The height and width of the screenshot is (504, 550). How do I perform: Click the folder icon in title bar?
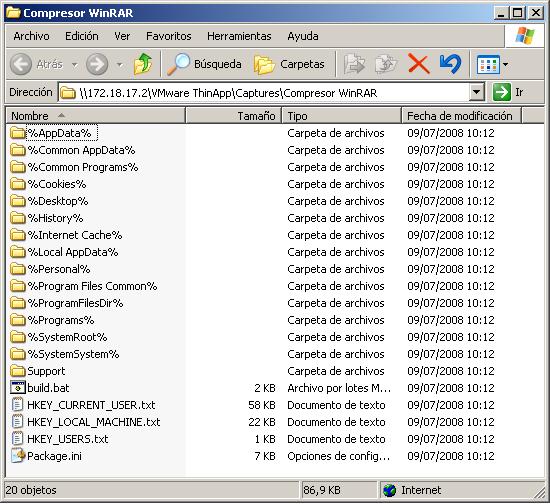coord(13,13)
